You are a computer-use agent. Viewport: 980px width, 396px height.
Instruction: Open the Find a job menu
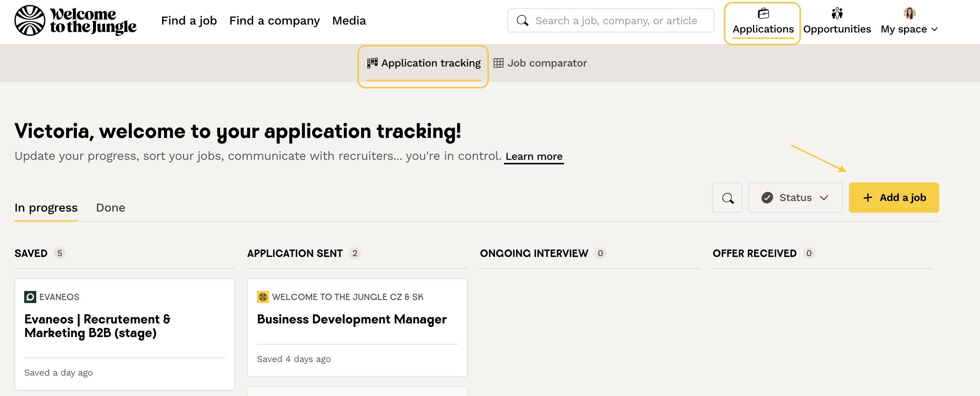tap(189, 20)
